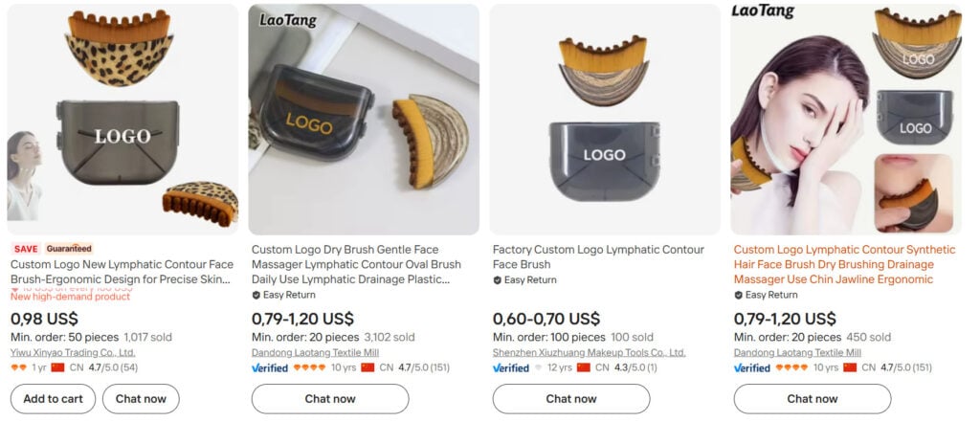Click Chat now for Yiwu Xinyao product
The height and width of the screenshot is (422, 980).
(141, 399)
